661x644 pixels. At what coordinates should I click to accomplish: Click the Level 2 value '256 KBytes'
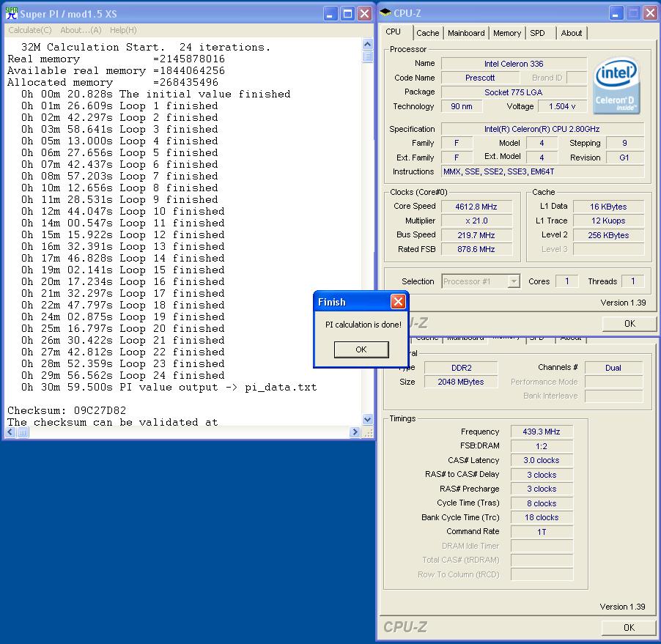[608, 235]
